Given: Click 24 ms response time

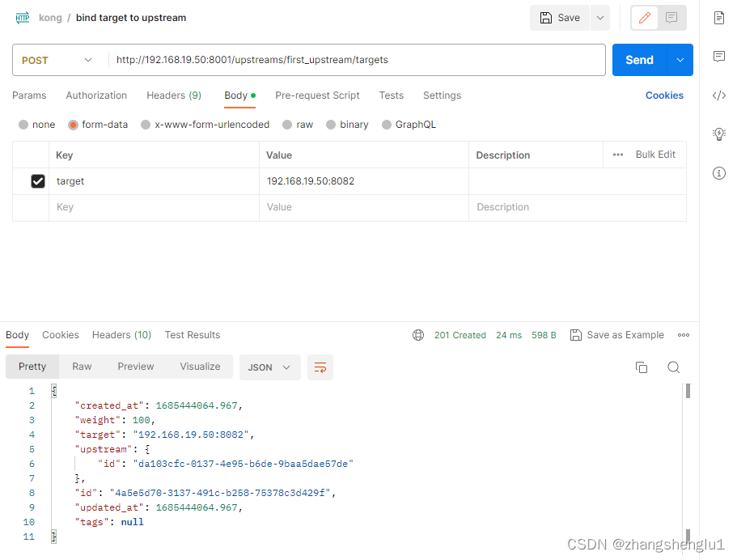Looking at the screenshot, I should (509, 335).
